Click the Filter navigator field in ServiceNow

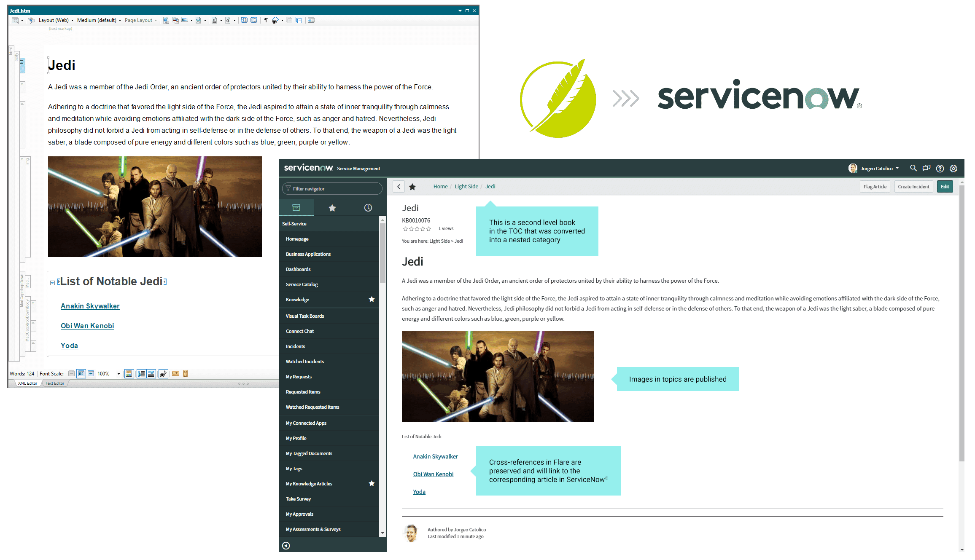[x=332, y=189]
